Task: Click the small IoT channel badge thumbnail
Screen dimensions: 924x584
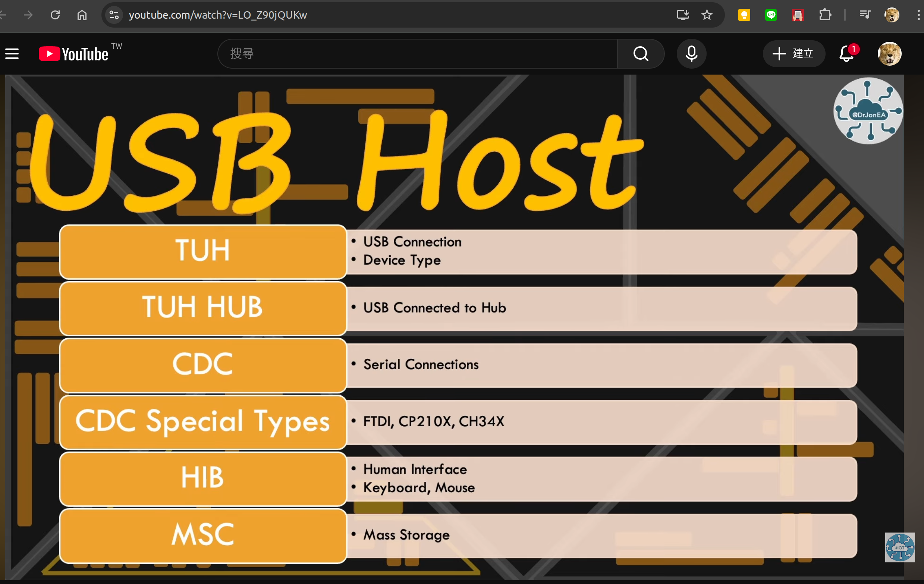Action: [899, 547]
